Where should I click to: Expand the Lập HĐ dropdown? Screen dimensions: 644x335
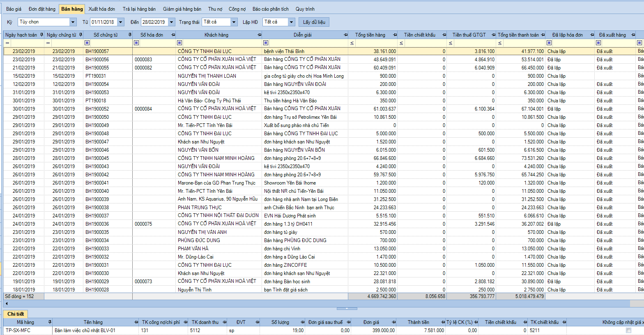291,22
